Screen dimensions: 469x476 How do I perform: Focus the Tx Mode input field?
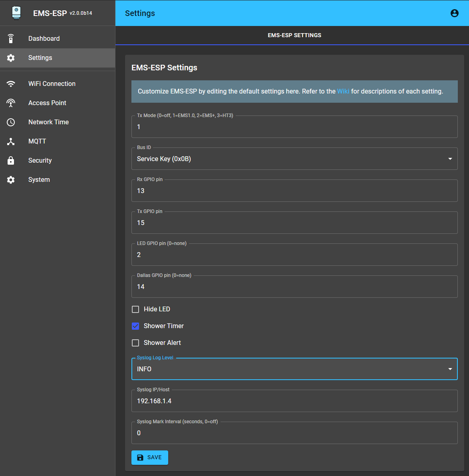click(294, 127)
